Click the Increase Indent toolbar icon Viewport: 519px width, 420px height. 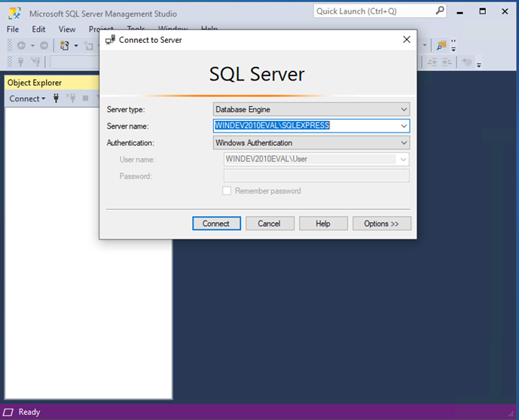click(447, 62)
